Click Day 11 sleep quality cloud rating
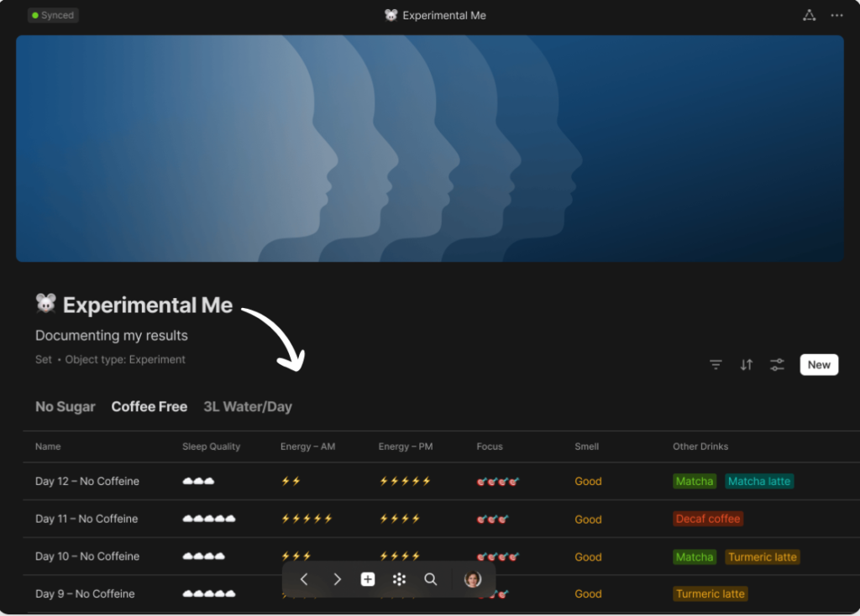 209,519
